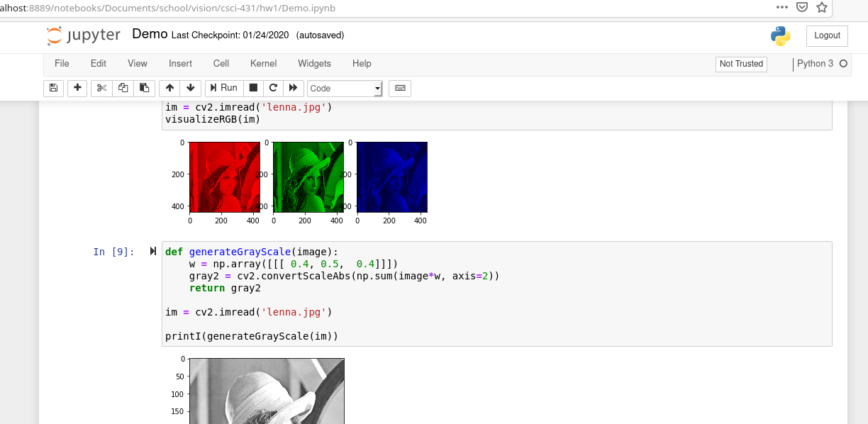The image size is (868, 424).
Task: Click the Not Trusted notebook status
Action: 740,64
